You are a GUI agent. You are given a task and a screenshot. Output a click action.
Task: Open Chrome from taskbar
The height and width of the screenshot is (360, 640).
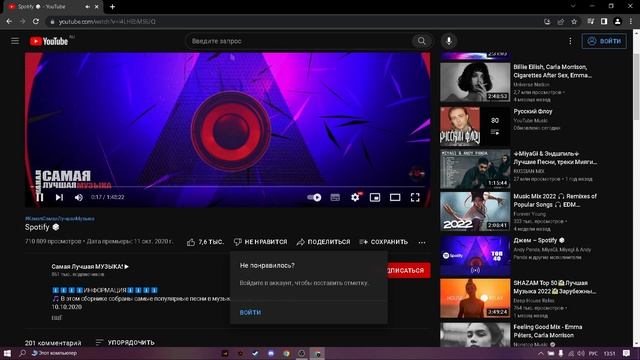pyautogui.click(x=287, y=353)
